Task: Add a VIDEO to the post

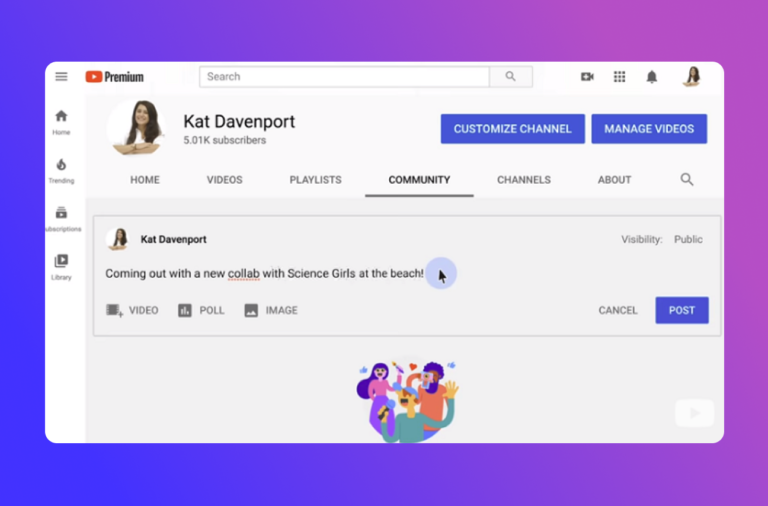Action: pyautogui.click(x=132, y=310)
